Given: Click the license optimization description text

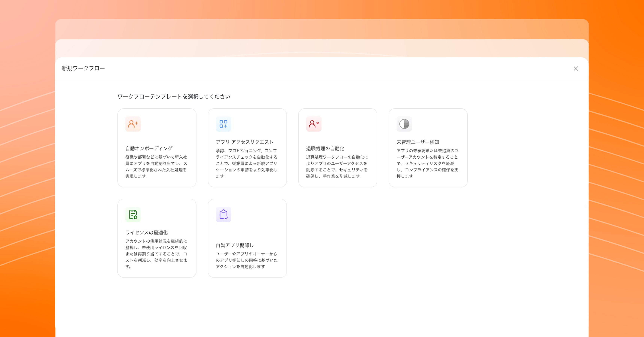Looking at the screenshot, I should coord(156,254).
